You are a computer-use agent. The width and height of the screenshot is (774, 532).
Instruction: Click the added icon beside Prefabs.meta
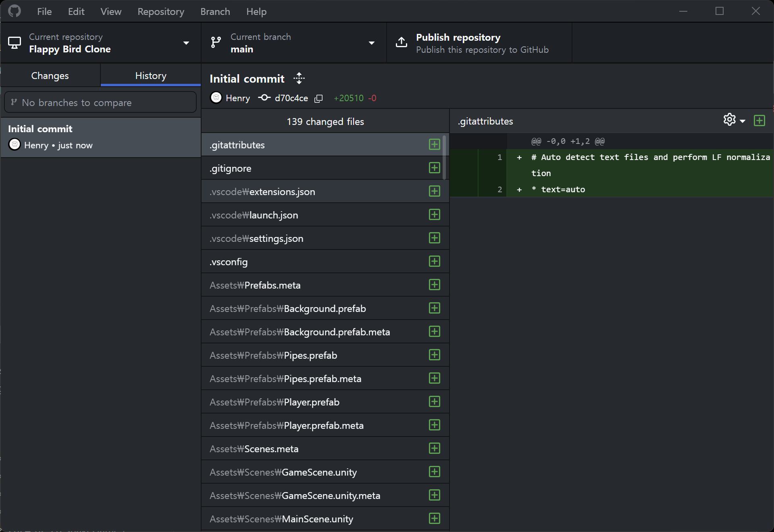[x=435, y=285]
